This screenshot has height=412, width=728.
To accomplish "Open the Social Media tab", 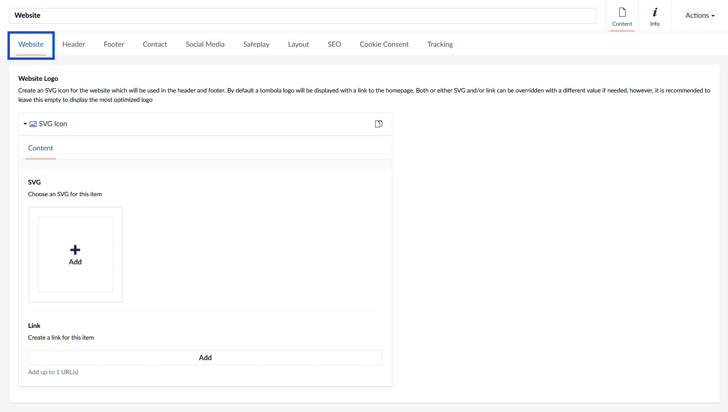I will (x=205, y=45).
